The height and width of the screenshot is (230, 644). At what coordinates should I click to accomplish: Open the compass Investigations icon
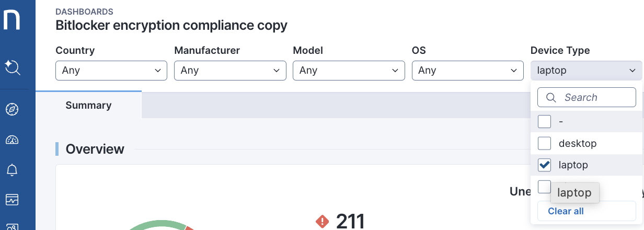[x=12, y=109]
